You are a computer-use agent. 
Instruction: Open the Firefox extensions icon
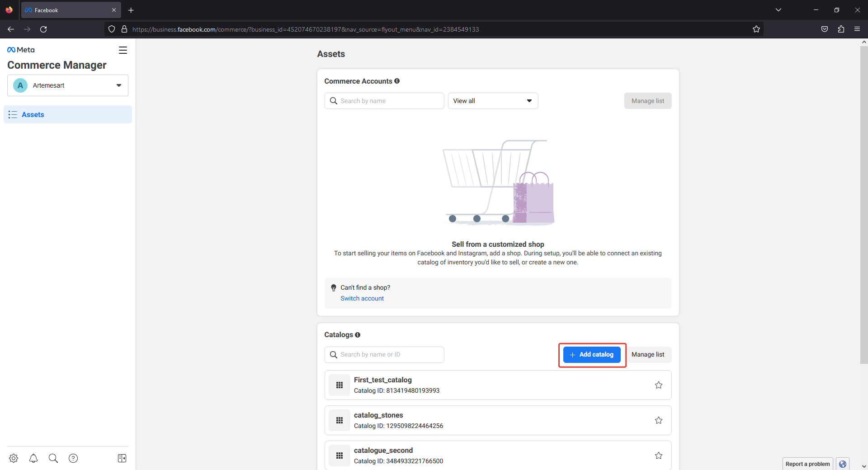841,29
